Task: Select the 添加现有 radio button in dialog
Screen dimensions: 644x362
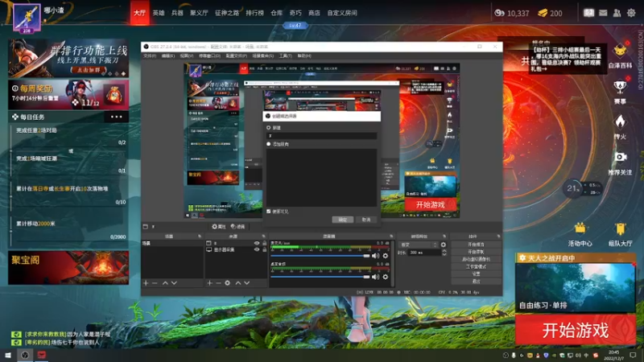Action: pos(269,144)
